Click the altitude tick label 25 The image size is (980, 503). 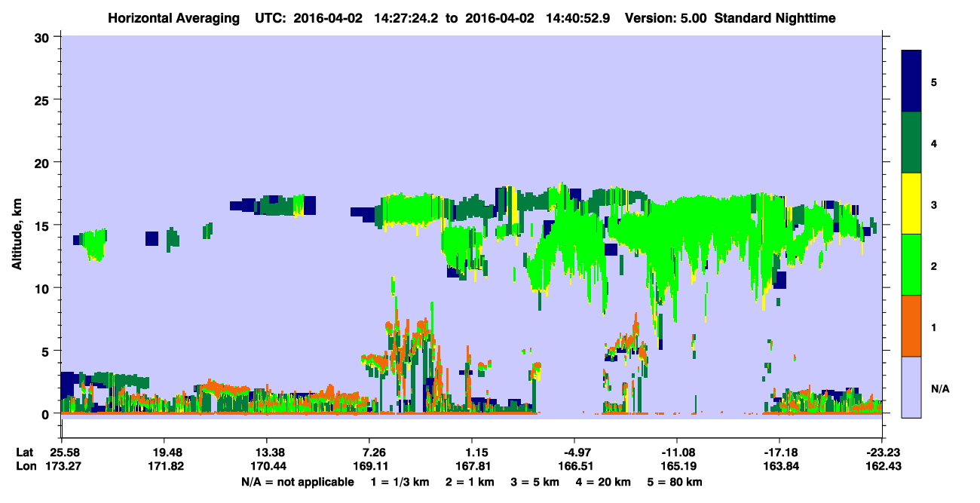[44, 100]
